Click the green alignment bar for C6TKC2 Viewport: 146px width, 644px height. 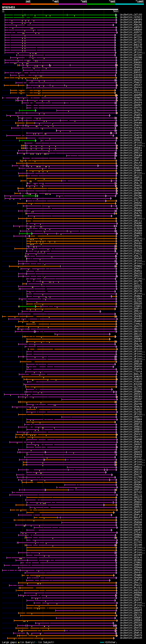tap(61, 17)
